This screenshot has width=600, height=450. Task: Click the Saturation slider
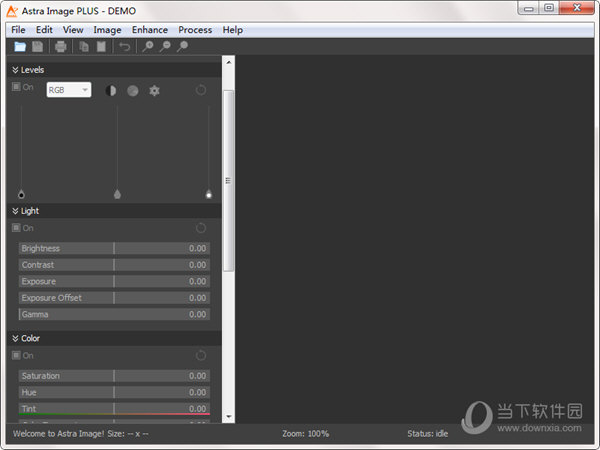pos(114,376)
